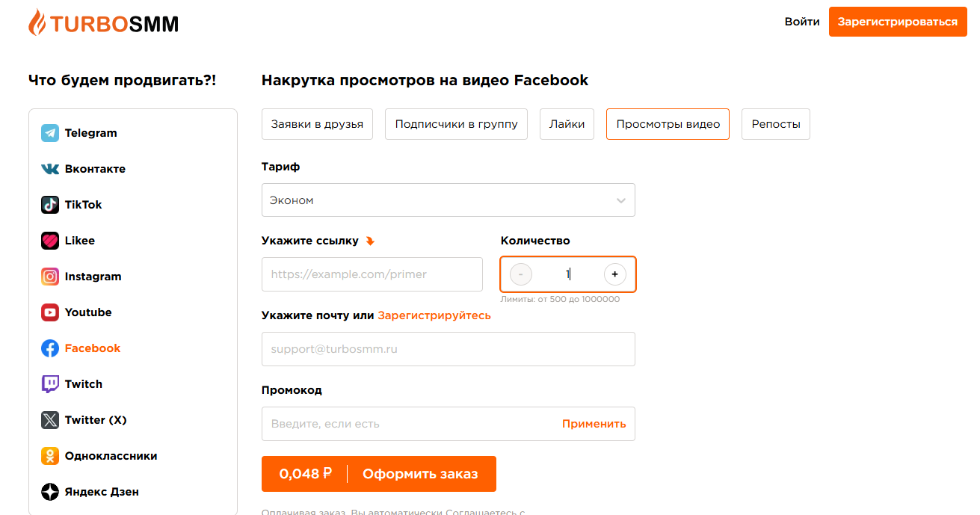Increase quantity with the plus button

coord(615,274)
